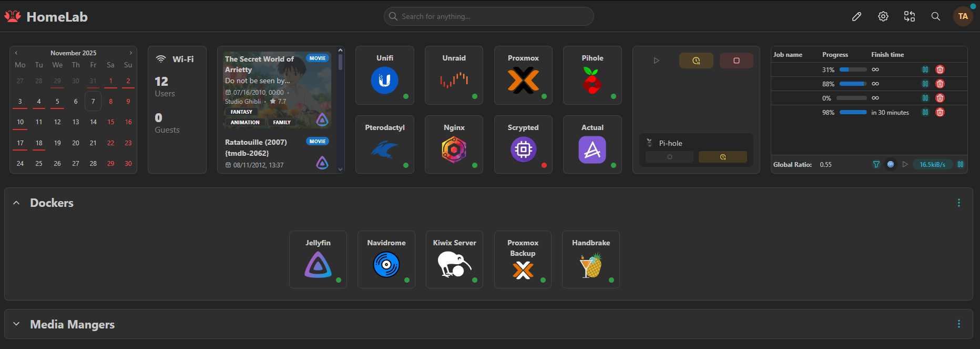Screen dimensions: 980x349
Task: Pause all downloads next to speed indicator
Action: [x=961, y=164]
